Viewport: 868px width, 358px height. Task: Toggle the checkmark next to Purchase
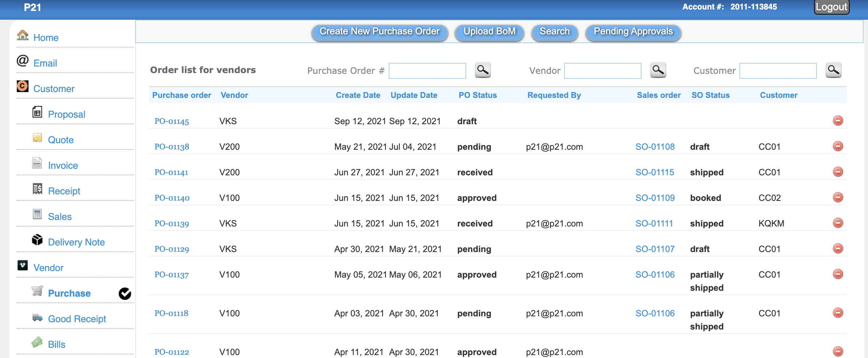(125, 293)
